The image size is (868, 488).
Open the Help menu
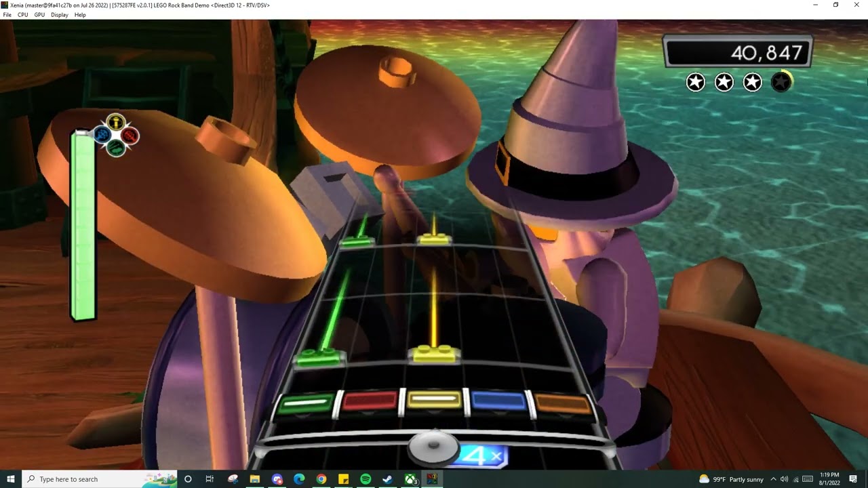click(x=80, y=15)
